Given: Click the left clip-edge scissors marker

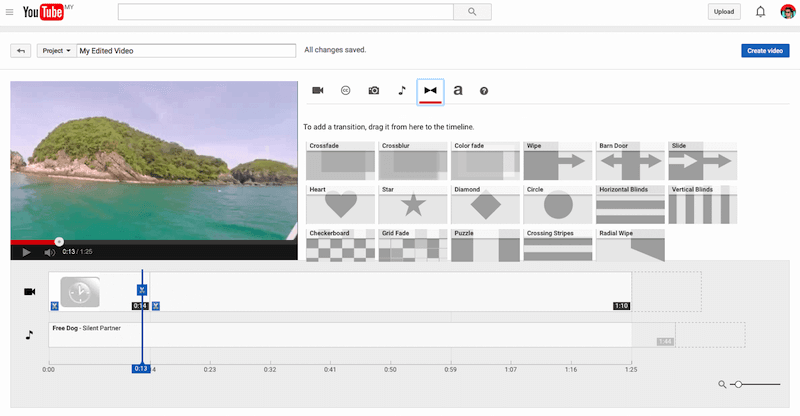Looking at the screenshot, I should 55,306.
